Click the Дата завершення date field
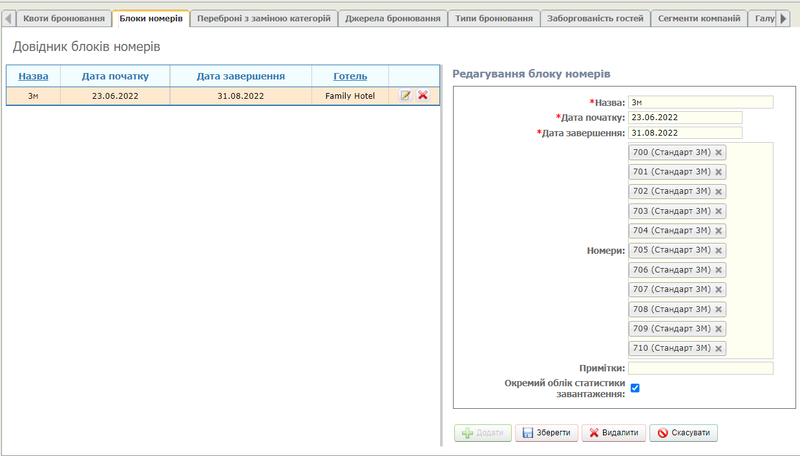This screenshot has height=456, width=800. click(685, 133)
